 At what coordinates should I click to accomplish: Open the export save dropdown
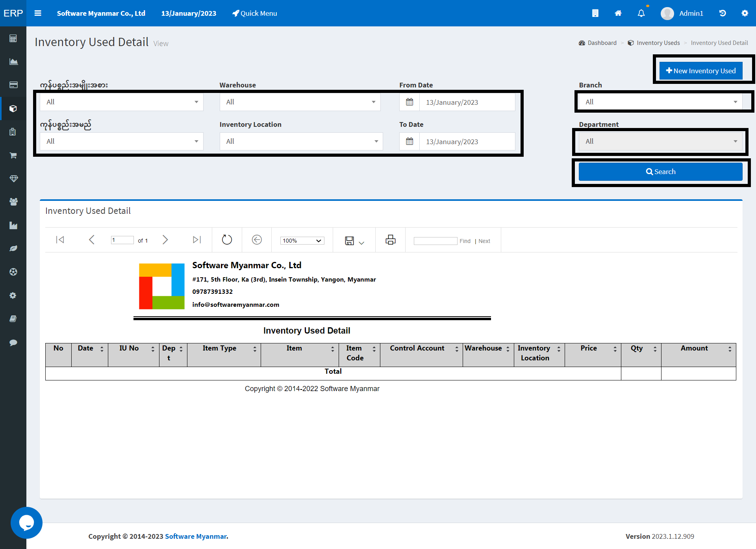point(354,241)
